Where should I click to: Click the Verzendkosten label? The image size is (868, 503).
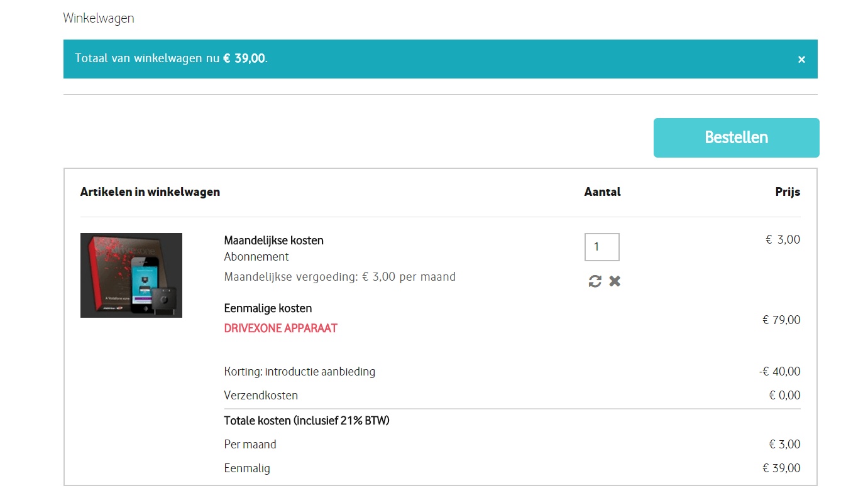[261, 396]
